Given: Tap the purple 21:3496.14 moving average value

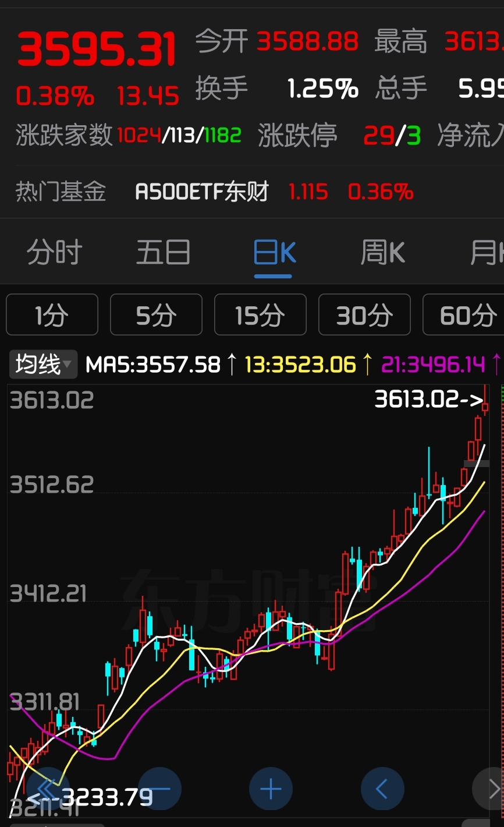Looking at the screenshot, I should [433, 365].
